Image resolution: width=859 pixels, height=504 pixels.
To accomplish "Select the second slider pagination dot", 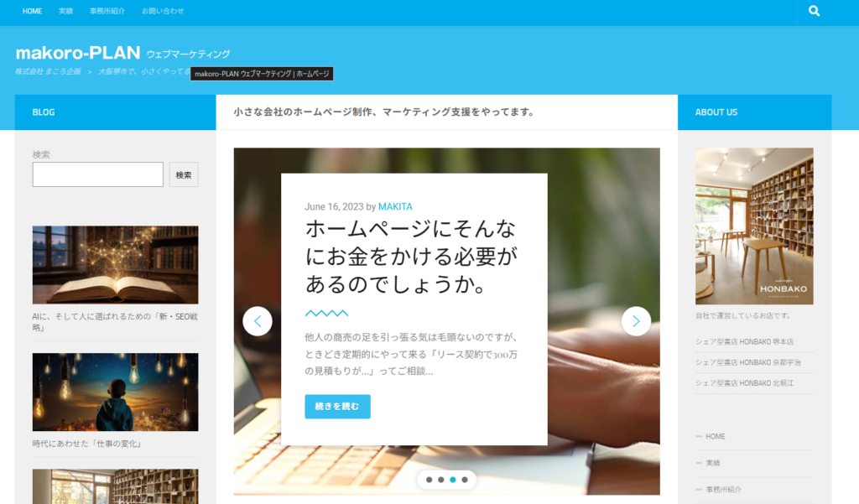I will coord(441,480).
